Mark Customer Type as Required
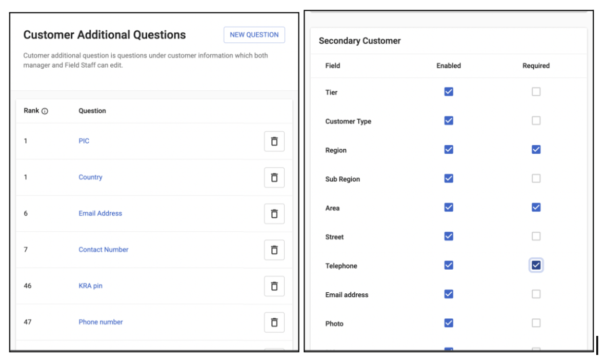This screenshot has width=604, height=364. pos(536,121)
